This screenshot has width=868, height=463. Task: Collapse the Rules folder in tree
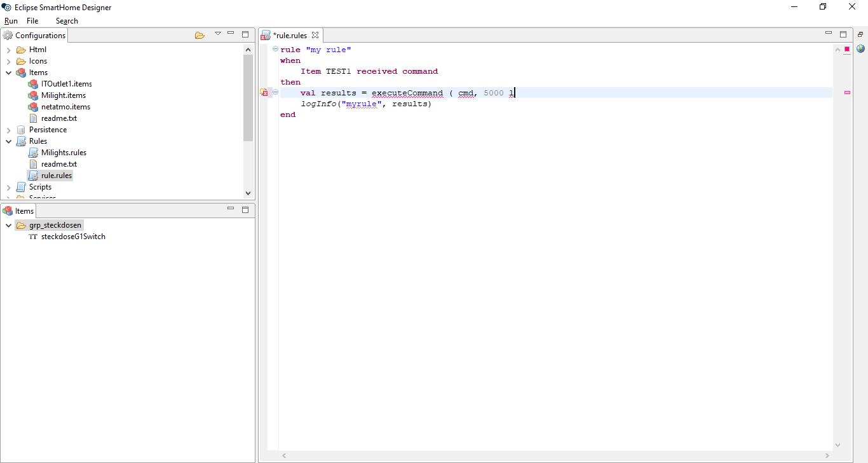point(9,141)
